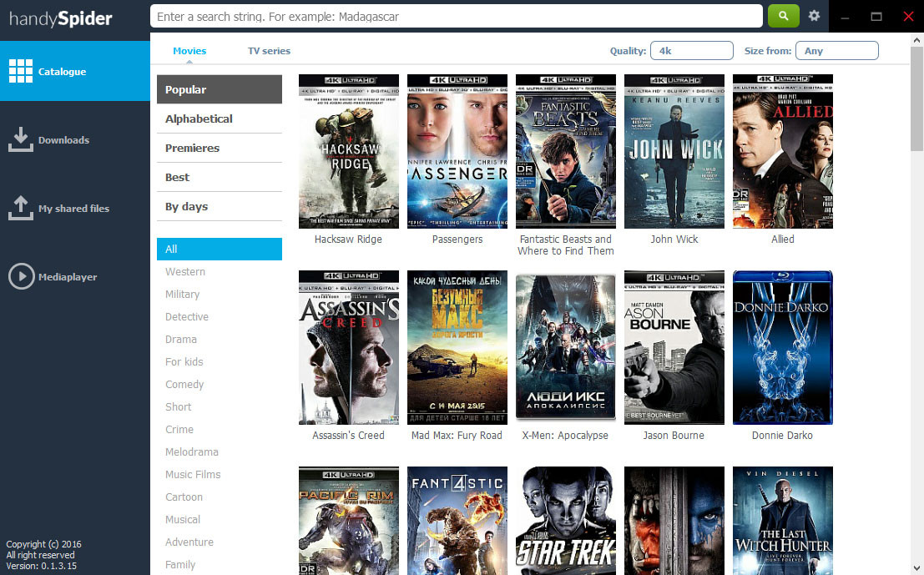The height and width of the screenshot is (575, 924).
Task: Open the Size from Any dropdown
Action: pyautogui.click(x=837, y=51)
